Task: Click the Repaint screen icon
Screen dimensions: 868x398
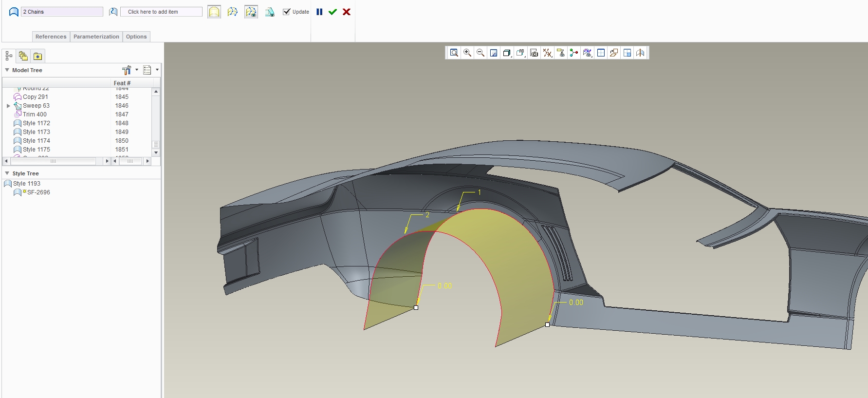Action: coord(494,53)
